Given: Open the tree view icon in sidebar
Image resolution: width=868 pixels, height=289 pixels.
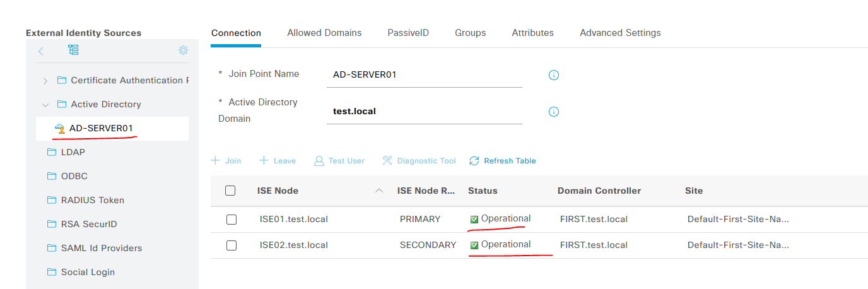Looking at the screenshot, I should pos(73,50).
